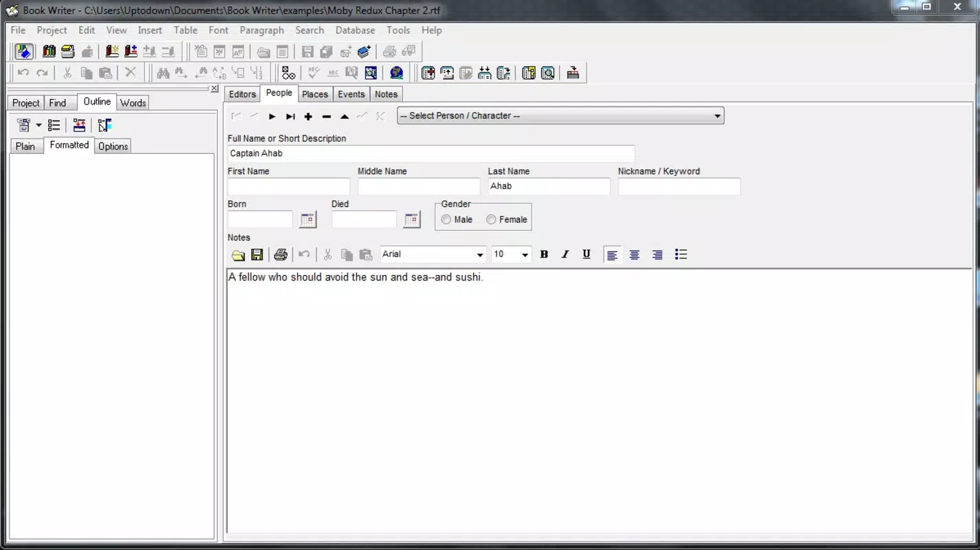Switch to the Project tab
Screen dimensions: 980x550
point(26,102)
